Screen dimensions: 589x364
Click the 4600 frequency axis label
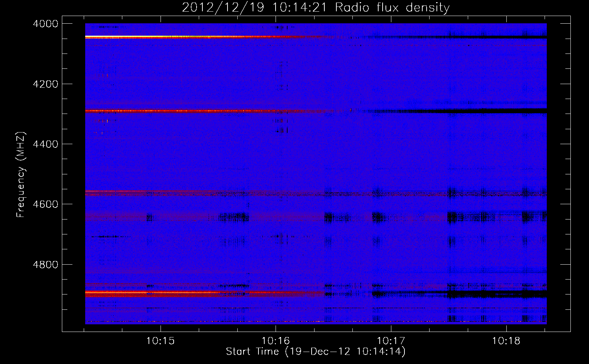pyautogui.click(x=45, y=204)
